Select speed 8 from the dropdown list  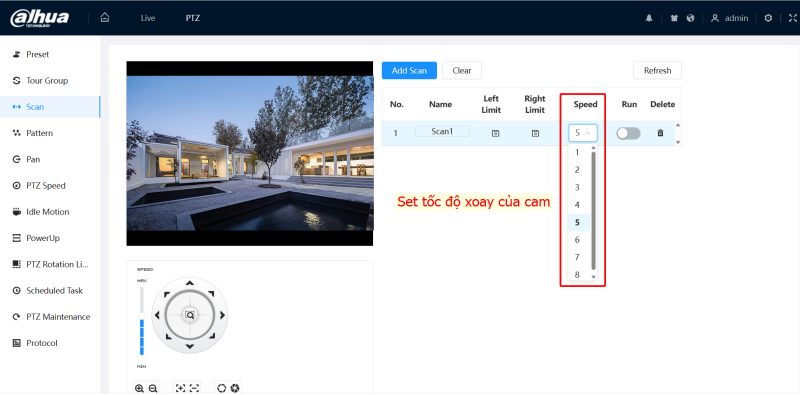tap(577, 275)
